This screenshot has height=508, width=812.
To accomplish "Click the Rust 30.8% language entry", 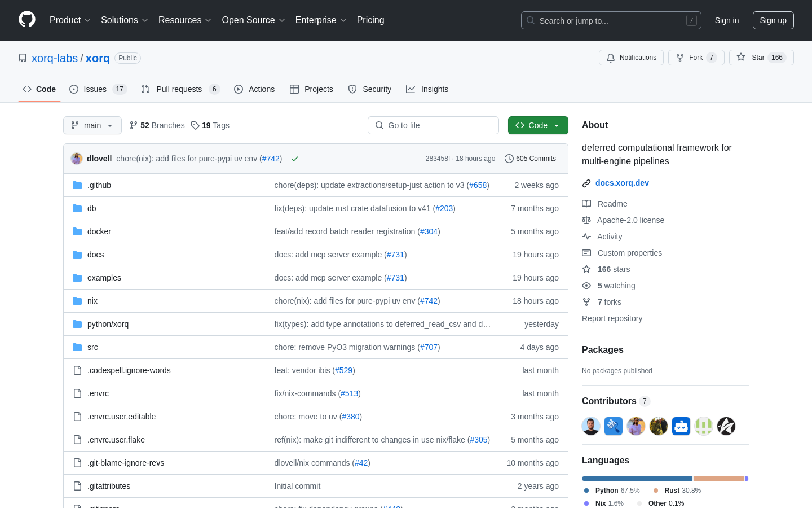I will [x=677, y=491].
